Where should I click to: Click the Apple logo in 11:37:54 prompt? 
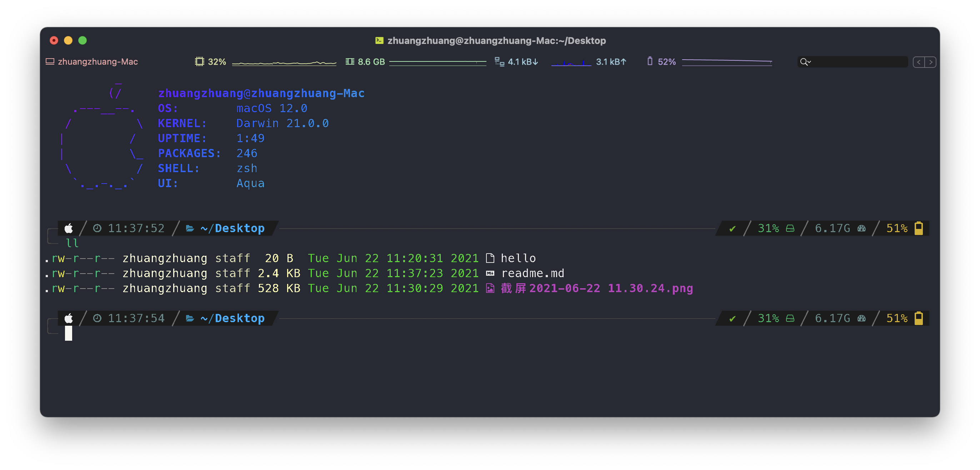point(69,318)
